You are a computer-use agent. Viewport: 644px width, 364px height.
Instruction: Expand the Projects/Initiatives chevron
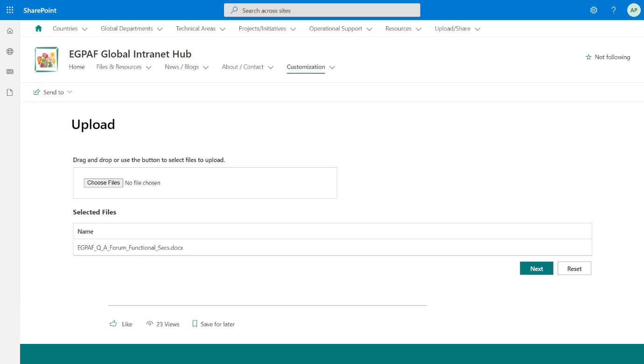(x=293, y=29)
